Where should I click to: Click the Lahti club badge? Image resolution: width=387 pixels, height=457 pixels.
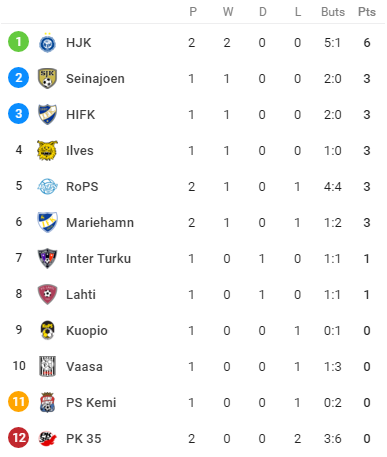click(x=47, y=294)
